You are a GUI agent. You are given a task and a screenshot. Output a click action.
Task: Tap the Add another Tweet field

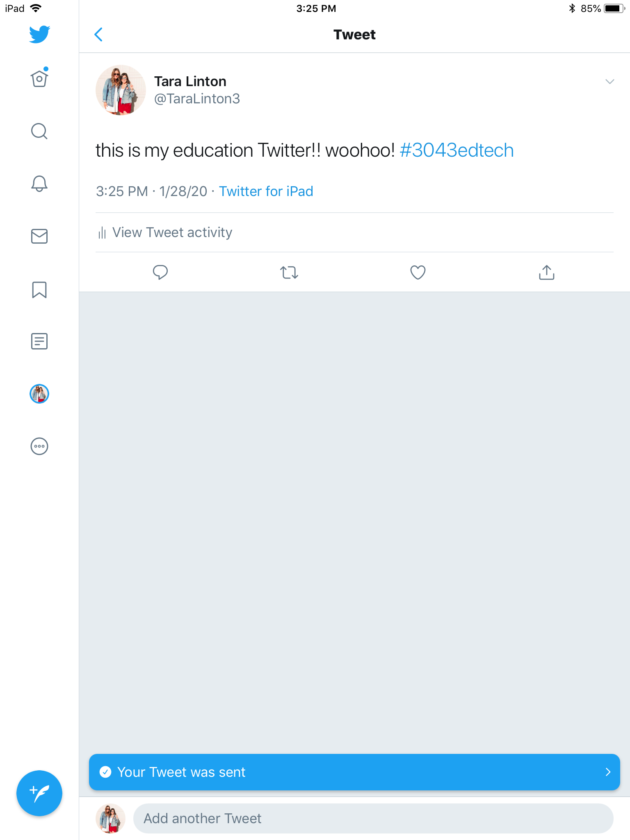pyautogui.click(x=373, y=818)
